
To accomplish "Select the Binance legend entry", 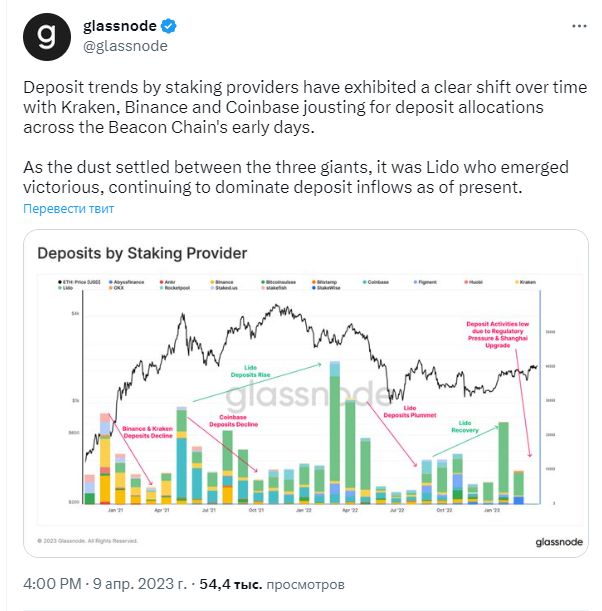I will (222, 282).
